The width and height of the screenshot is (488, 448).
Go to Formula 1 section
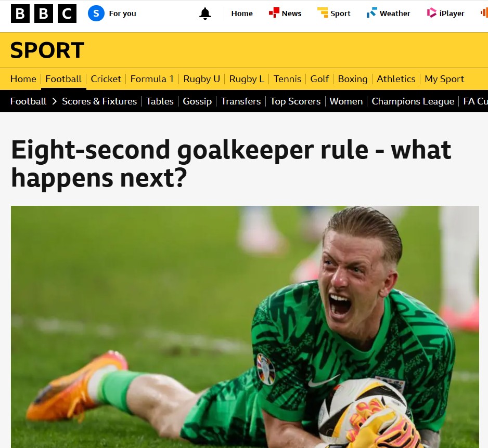point(152,79)
